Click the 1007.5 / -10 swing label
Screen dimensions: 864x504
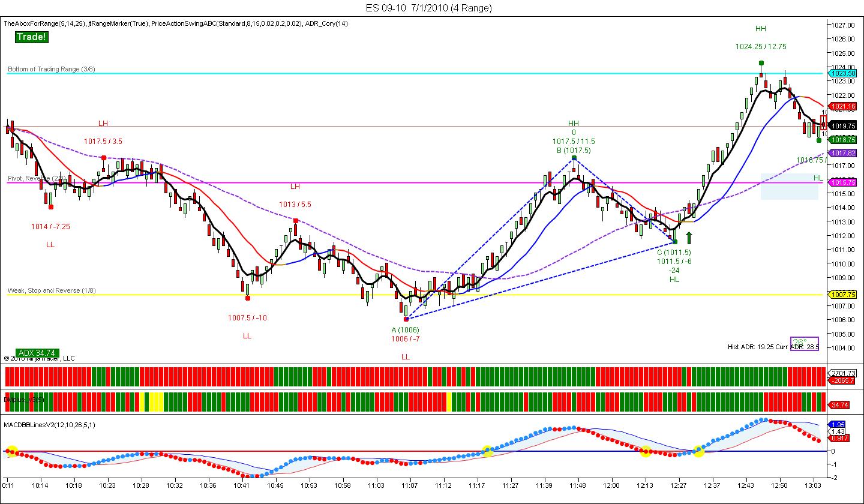[x=247, y=317]
